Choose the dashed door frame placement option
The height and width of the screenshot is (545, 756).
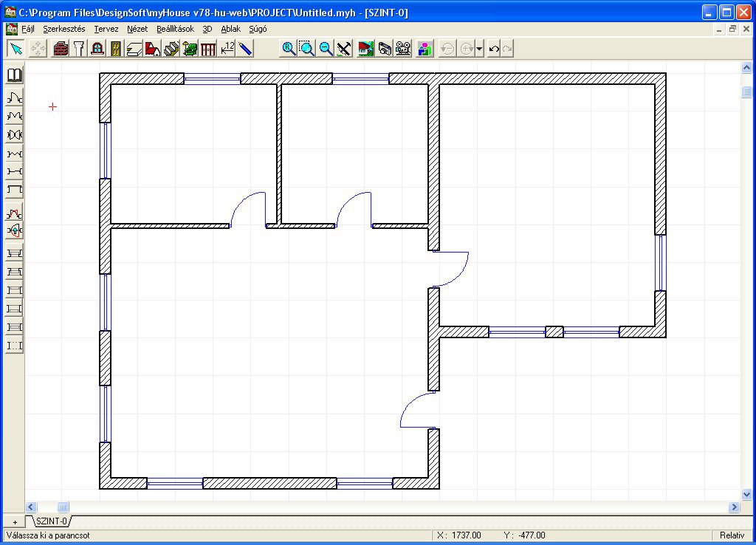click(15, 346)
